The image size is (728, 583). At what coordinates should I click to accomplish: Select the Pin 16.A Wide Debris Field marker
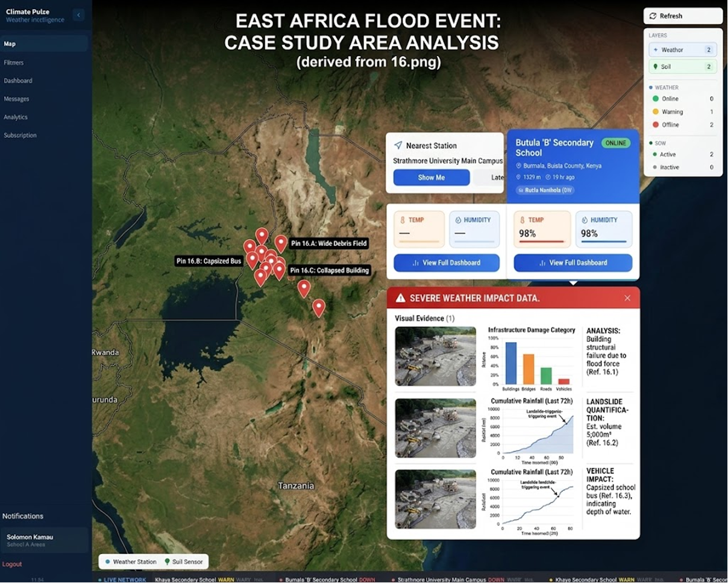pyautogui.click(x=281, y=243)
